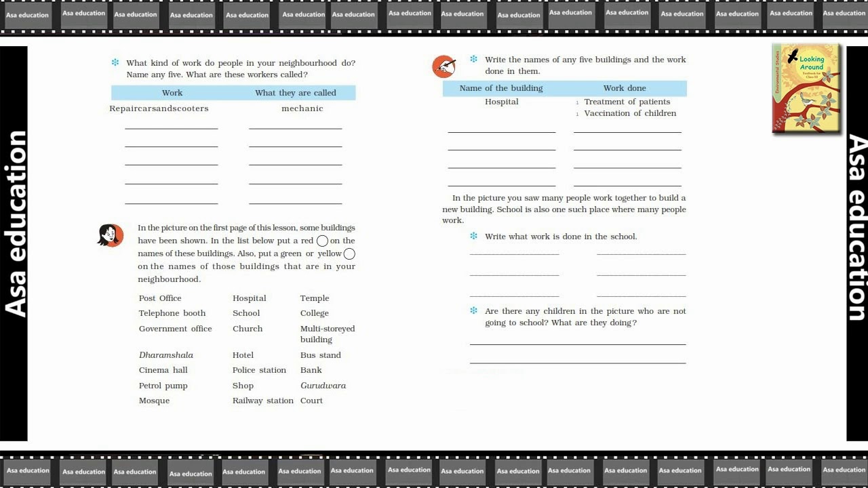Click the 'Vaccination of children' entry
868x488 pixels.
tap(630, 113)
